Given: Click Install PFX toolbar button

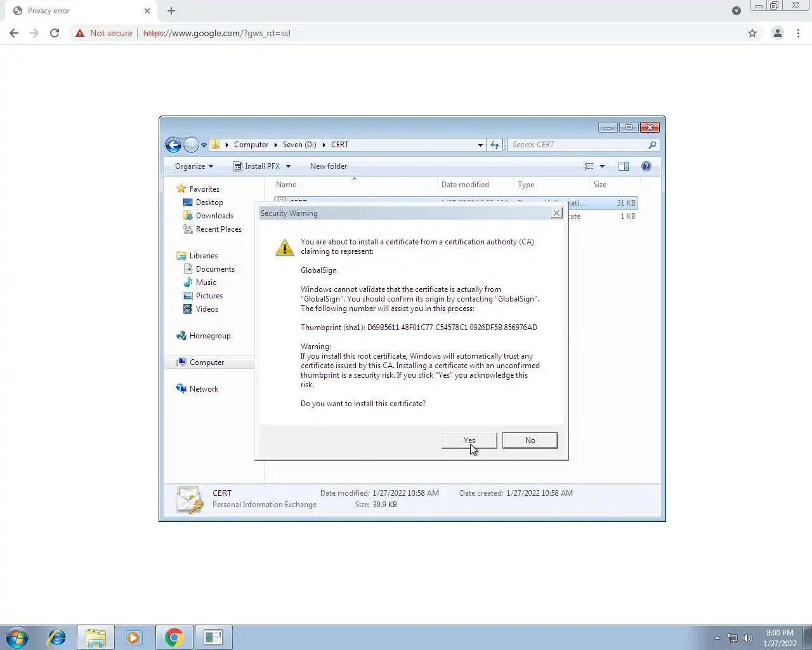Looking at the screenshot, I should pos(257,166).
